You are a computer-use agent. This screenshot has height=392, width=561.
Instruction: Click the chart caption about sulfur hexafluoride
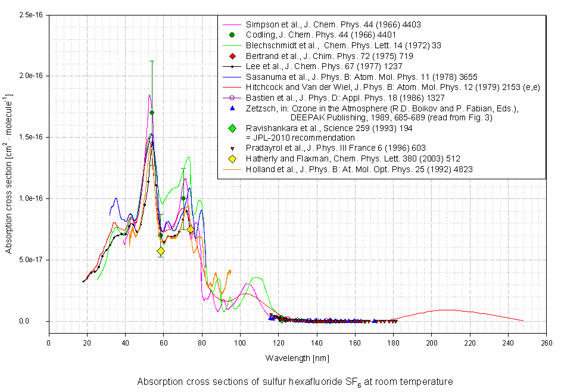[295, 382]
